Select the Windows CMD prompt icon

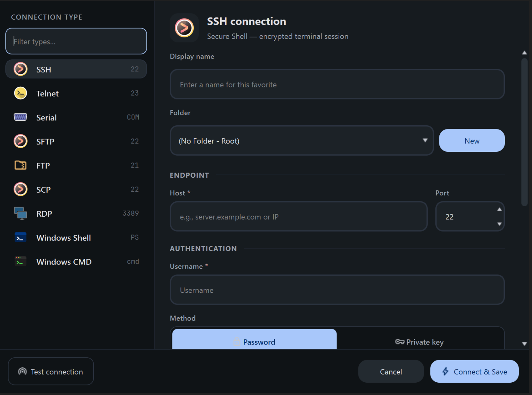click(21, 262)
